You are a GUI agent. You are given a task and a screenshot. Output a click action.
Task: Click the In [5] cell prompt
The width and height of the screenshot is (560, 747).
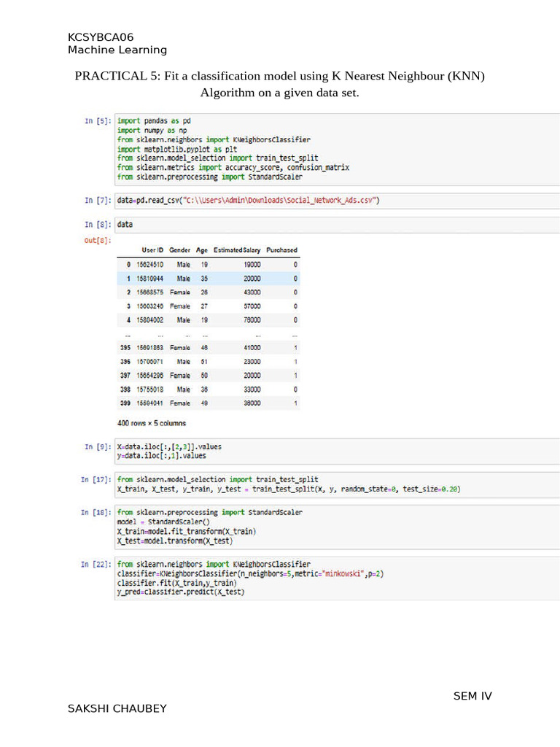coord(98,121)
